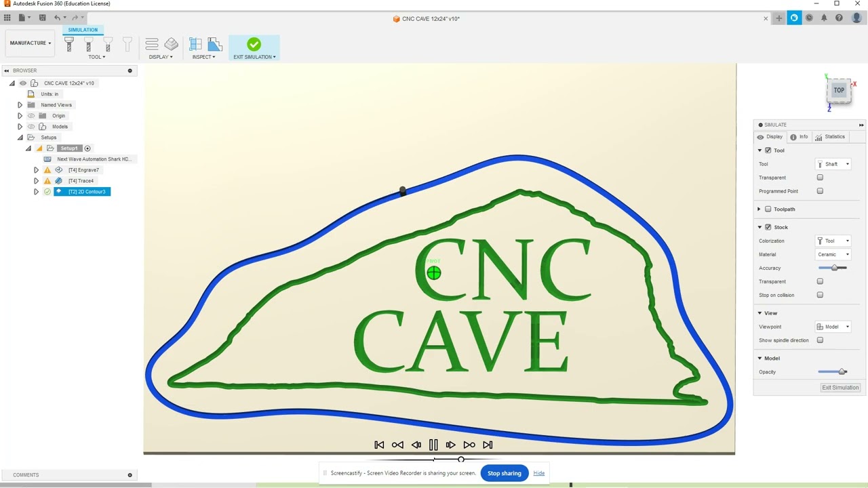Enable the Toolpath section checkbox

point(768,209)
